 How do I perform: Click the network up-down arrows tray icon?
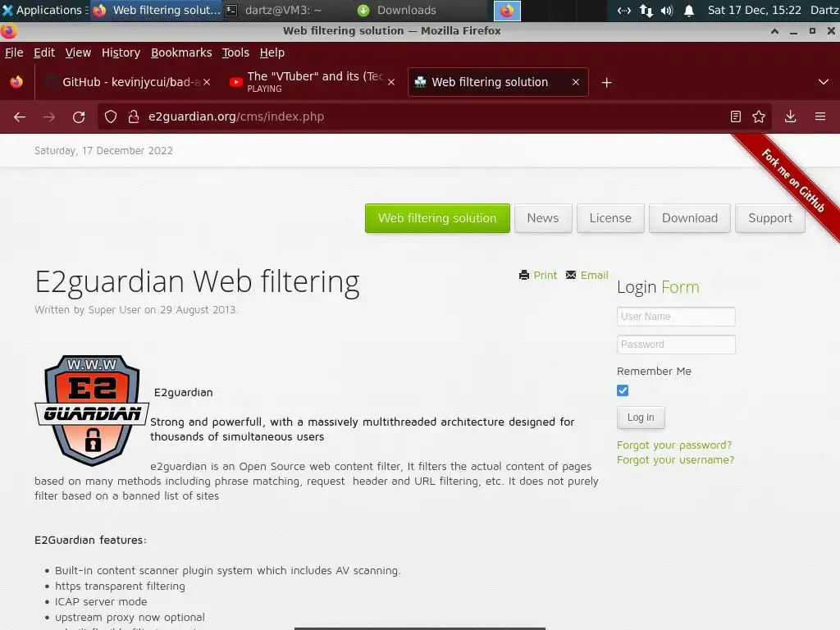point(646,10)
